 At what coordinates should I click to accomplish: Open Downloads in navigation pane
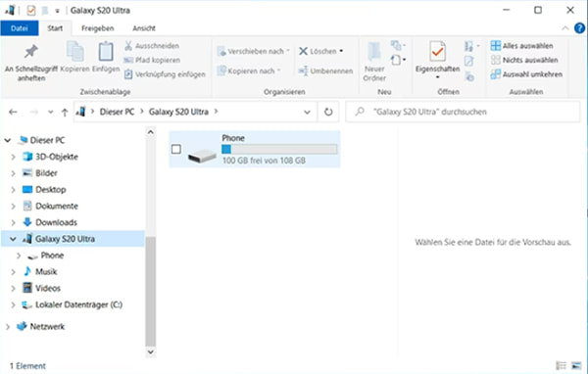[x=56, y=222]
